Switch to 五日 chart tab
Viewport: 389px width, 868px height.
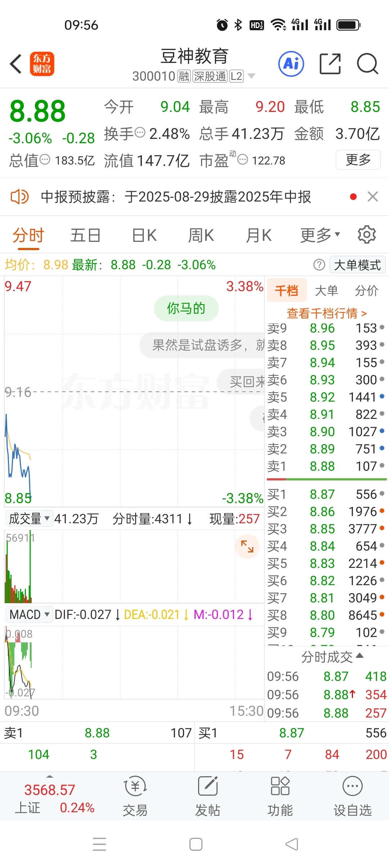point(85,236)
